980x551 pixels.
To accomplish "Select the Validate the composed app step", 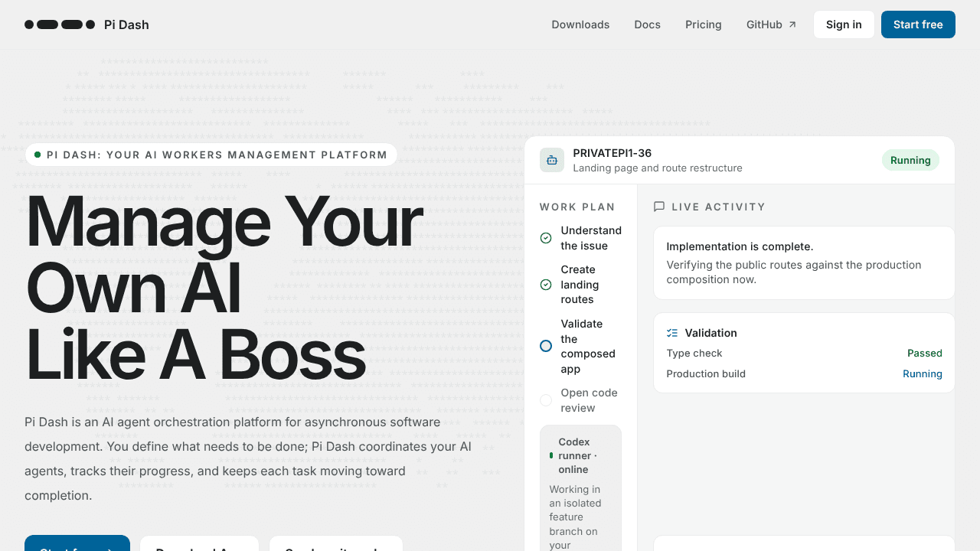I will 581,346.
